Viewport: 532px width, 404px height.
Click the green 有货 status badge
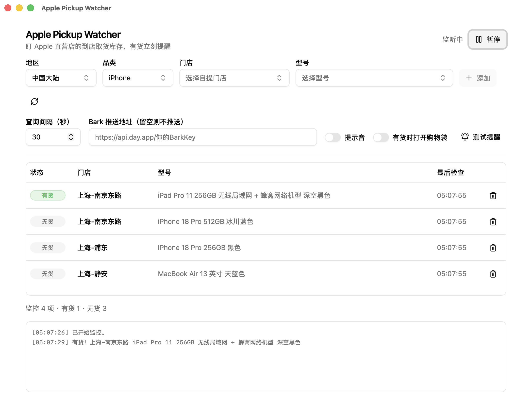(x=48, y=196)
